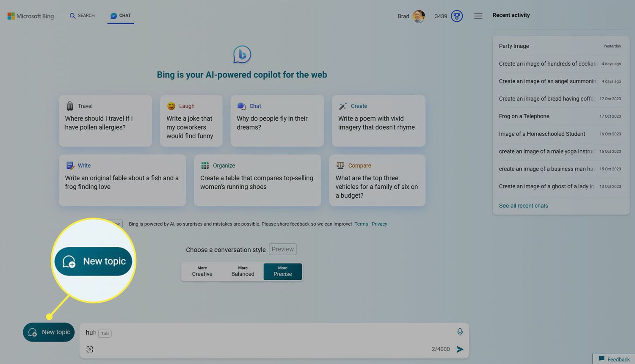Viewport: 635px width, 364px height.
Task: Select More Precise conversation style
Action: click(282, 271)
